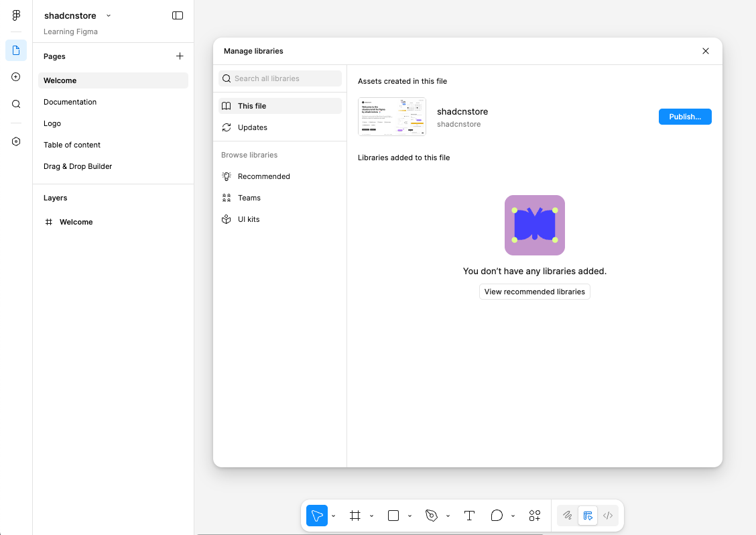Open the Assets plus-circle icon in left rail
This screenshot has height=535, width=756.
(16, 77)
